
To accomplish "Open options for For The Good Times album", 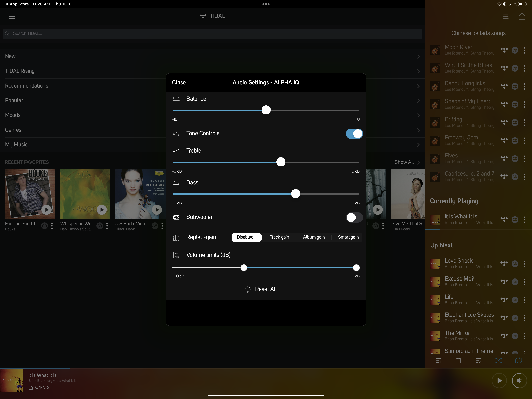I will pyautogui.click(x=52, y=226).
